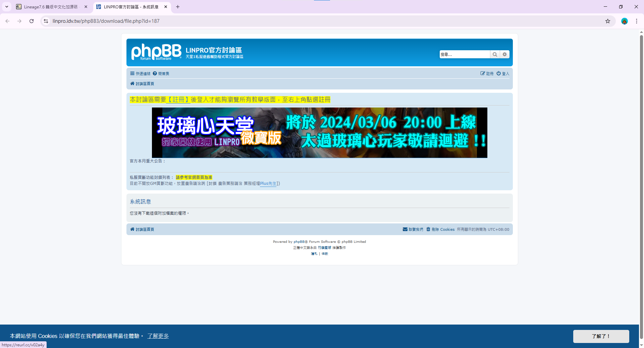Click 聯繫我們 contact us link

(413, 229)
